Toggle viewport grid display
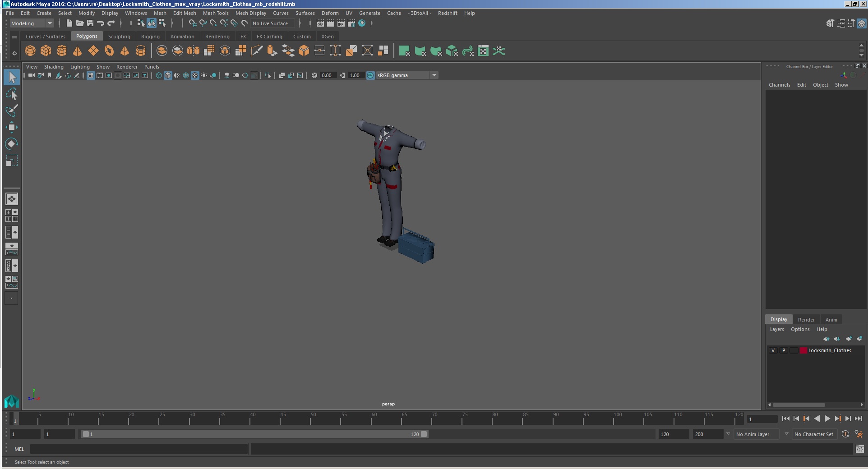The height and width of the screenshot is (469, 868). click(91, 75)
